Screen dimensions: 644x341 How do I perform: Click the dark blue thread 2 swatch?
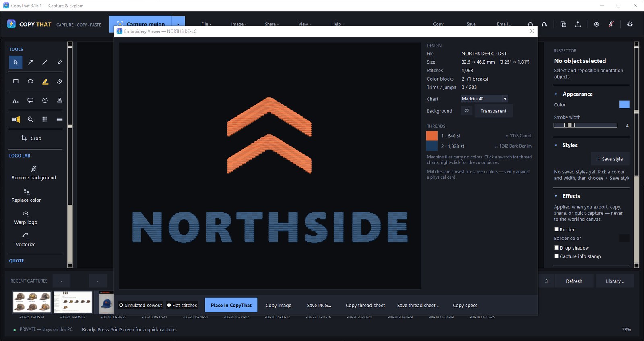click(432, 146)
